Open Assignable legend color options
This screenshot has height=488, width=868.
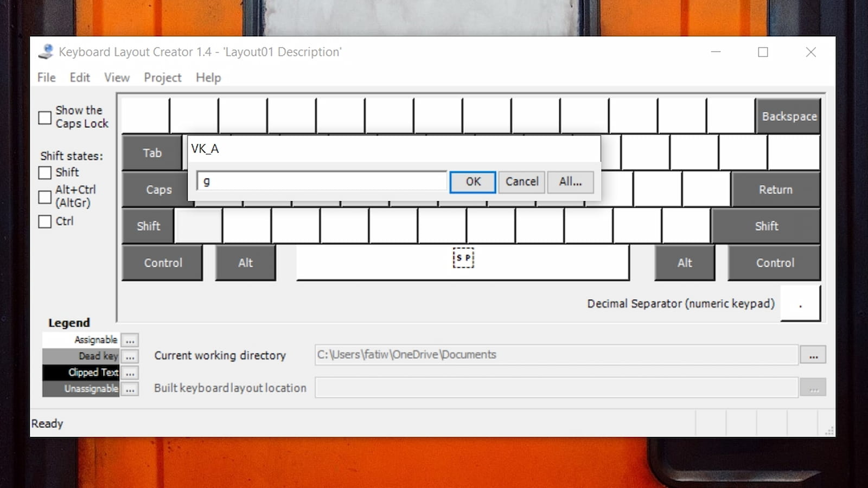(x=130, y=340)
